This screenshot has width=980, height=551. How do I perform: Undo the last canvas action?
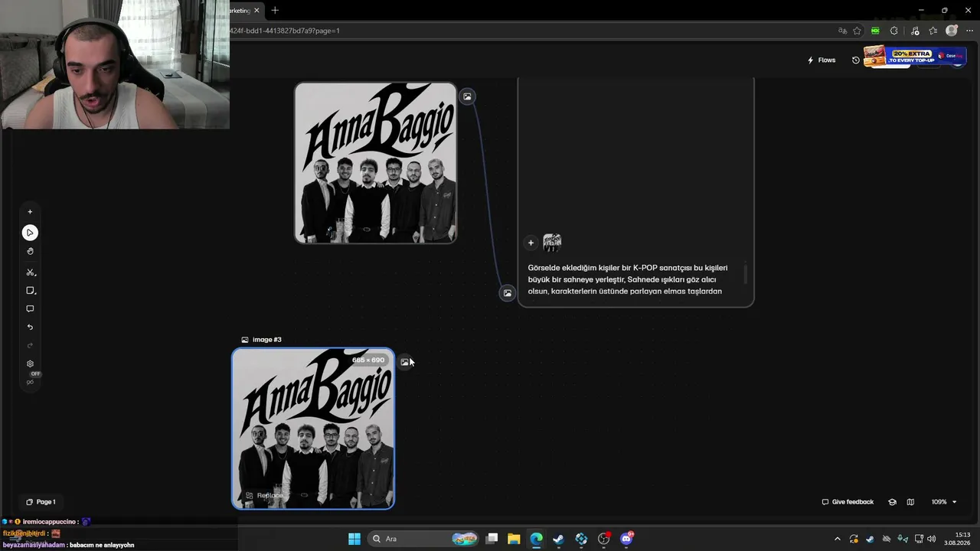point(30,328)
